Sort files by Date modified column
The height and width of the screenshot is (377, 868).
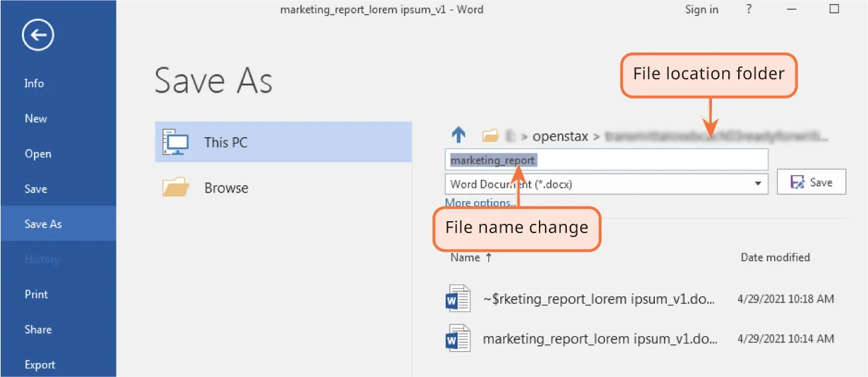(775, 258)
